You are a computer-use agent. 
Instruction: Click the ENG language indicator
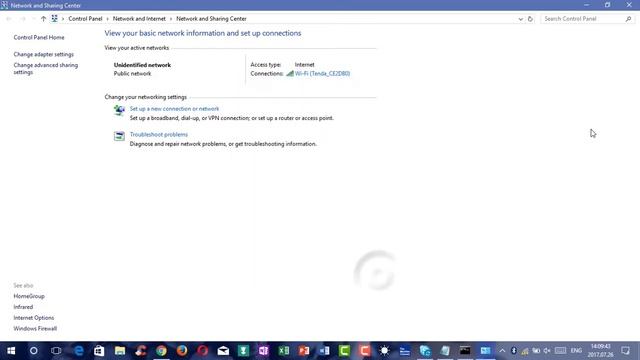[576, 351]
